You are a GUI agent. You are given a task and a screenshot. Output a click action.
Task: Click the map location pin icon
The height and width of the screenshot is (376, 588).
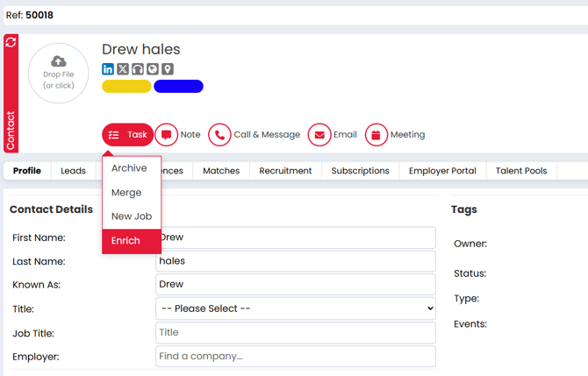(x=168, y=68)
